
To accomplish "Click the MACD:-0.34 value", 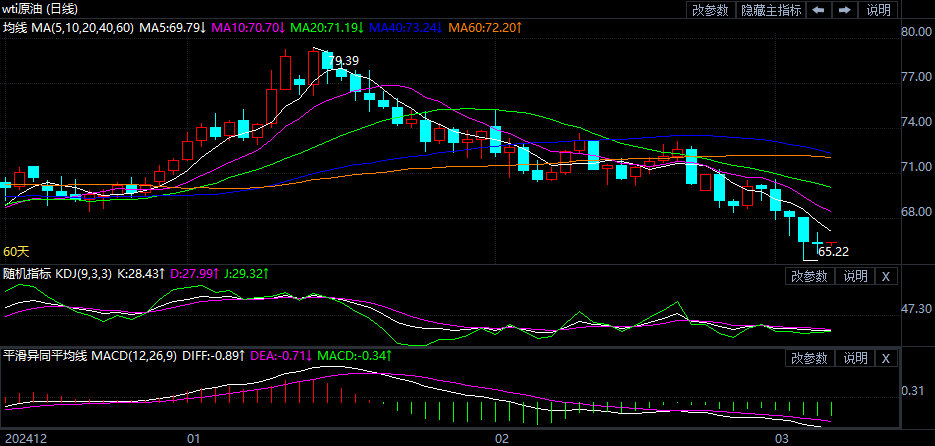I will pyautogui.click(x=354, y=356).
